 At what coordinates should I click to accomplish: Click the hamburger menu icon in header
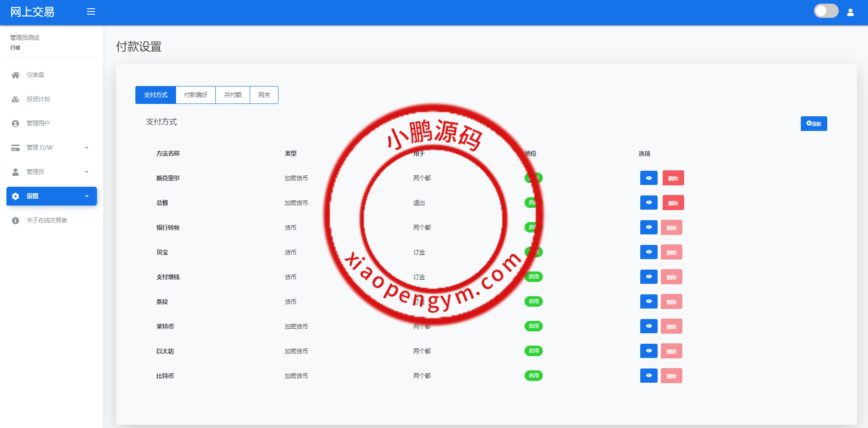(91, 11)
